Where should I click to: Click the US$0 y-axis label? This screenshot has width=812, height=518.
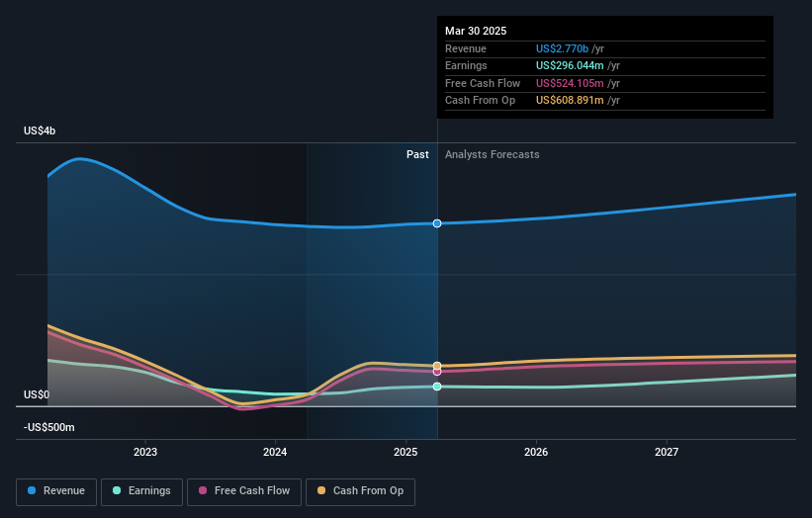[x=37, y=394]
